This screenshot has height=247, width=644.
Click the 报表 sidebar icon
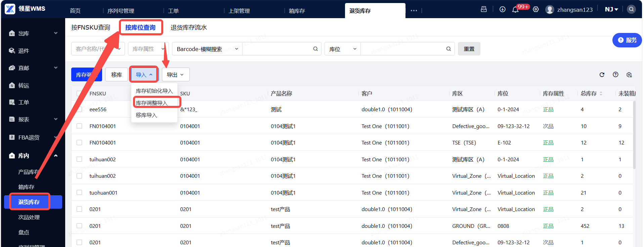(12, 119)
